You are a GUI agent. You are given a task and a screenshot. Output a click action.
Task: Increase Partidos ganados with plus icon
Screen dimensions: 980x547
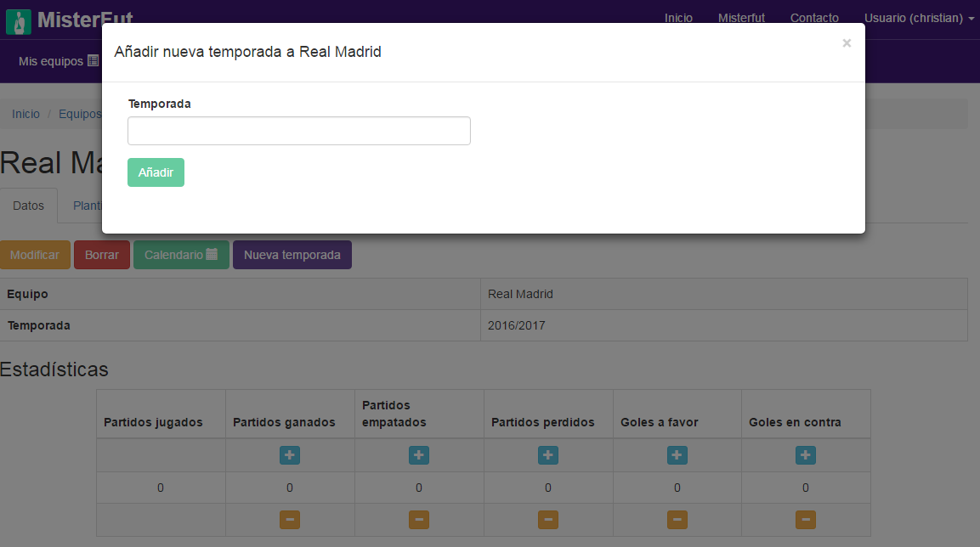pyautogui.click(x=289, y=455)
